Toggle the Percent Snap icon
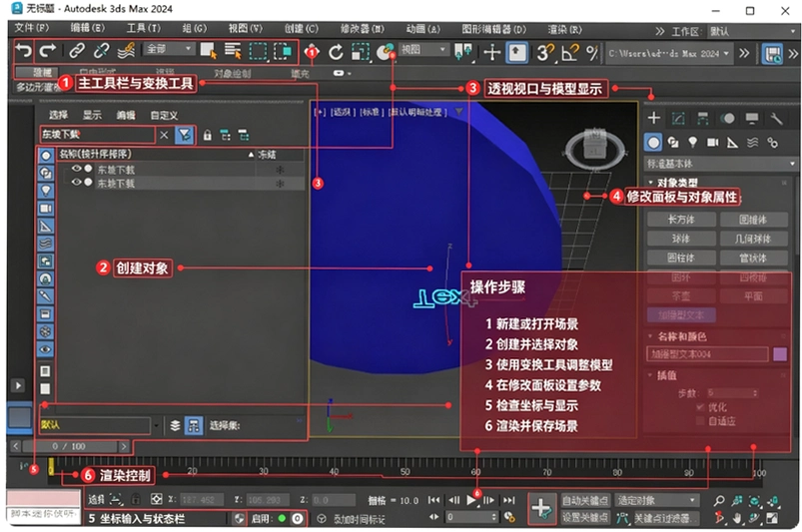The width and height of the screenshot is (802, 532). 592,52
